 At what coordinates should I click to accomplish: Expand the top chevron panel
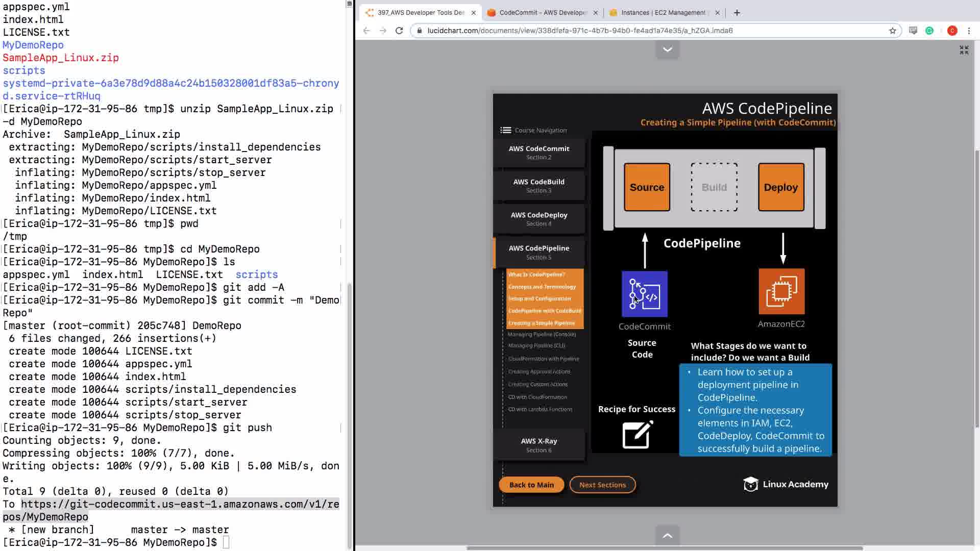pyautogui.click(x=667, y=49)
